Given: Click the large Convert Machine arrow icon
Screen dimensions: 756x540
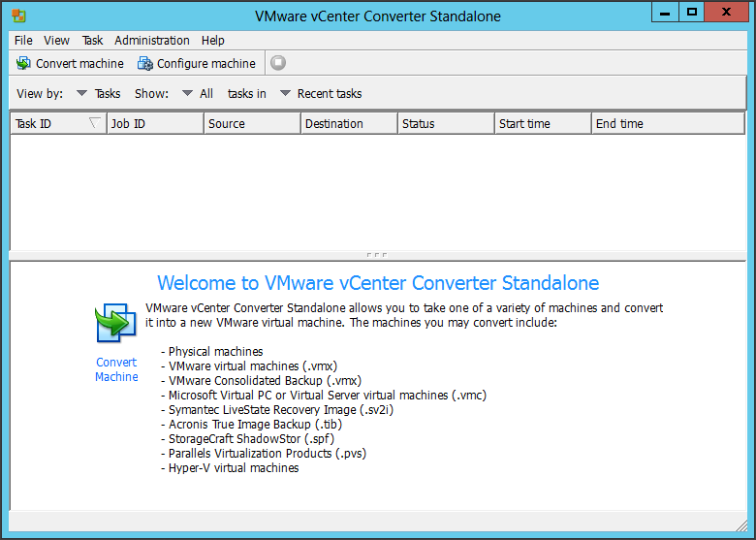Looking at the screenshot, I should coord(115,323).
